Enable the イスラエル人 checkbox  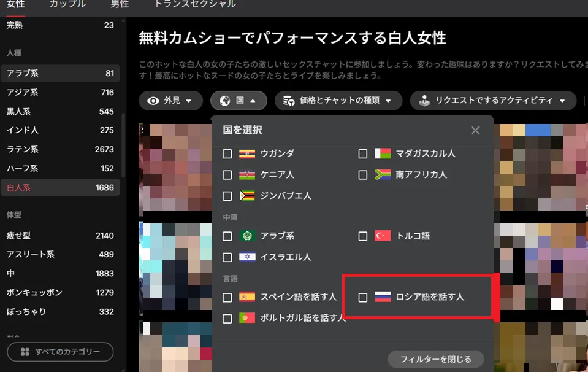[227, 257]
